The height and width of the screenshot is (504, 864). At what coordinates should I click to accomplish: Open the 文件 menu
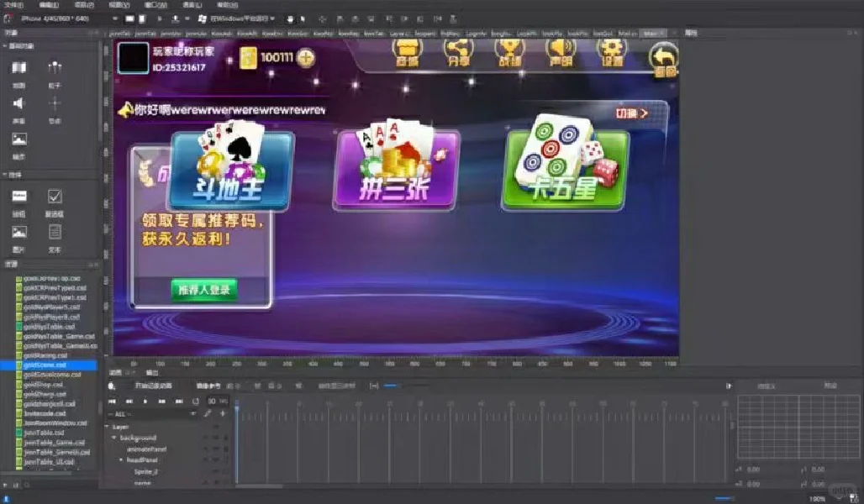[13, 5]
